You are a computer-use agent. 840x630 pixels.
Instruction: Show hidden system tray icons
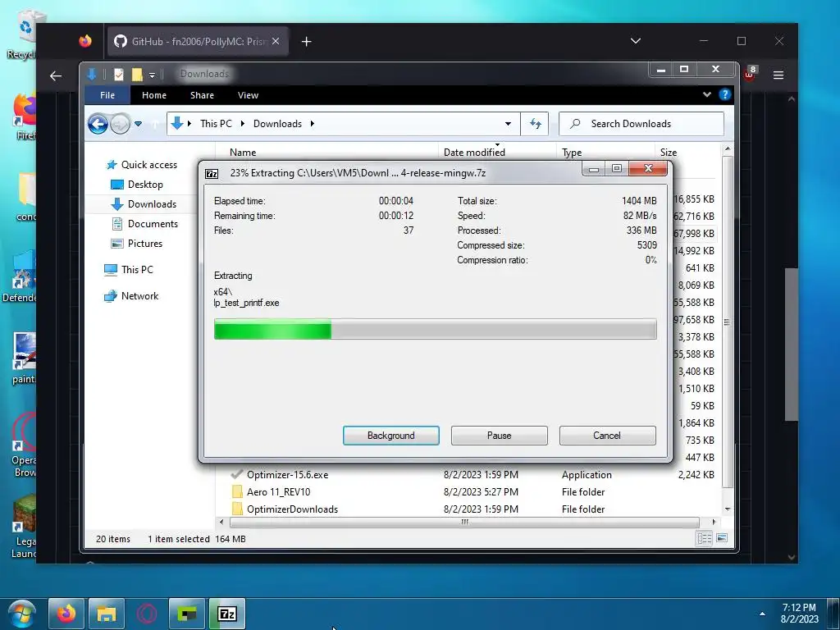[x=762, y=614]
